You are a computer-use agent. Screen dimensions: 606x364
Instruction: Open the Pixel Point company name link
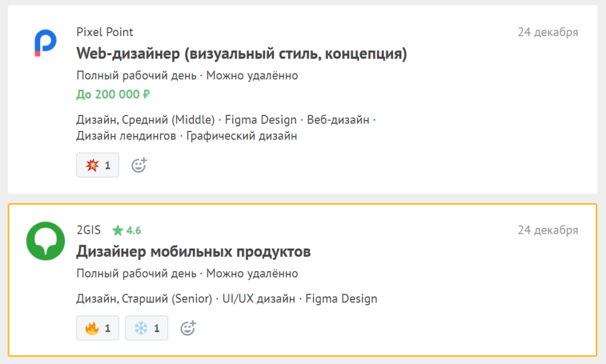pos(105,32)
